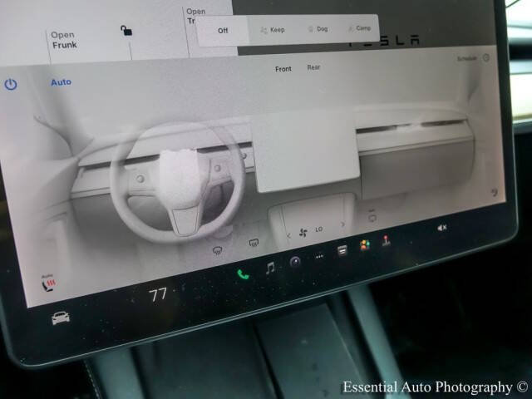Switch to the Front climate tab
The height and width of the screenshot is (399, 532).
(x=283, y=69)
